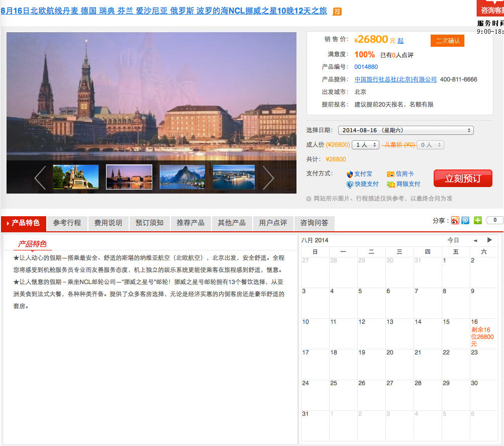The image size is (504, 446).
Task: Click August 23 in the calendar
Action: pyautogui.click(x=484, y=365)
